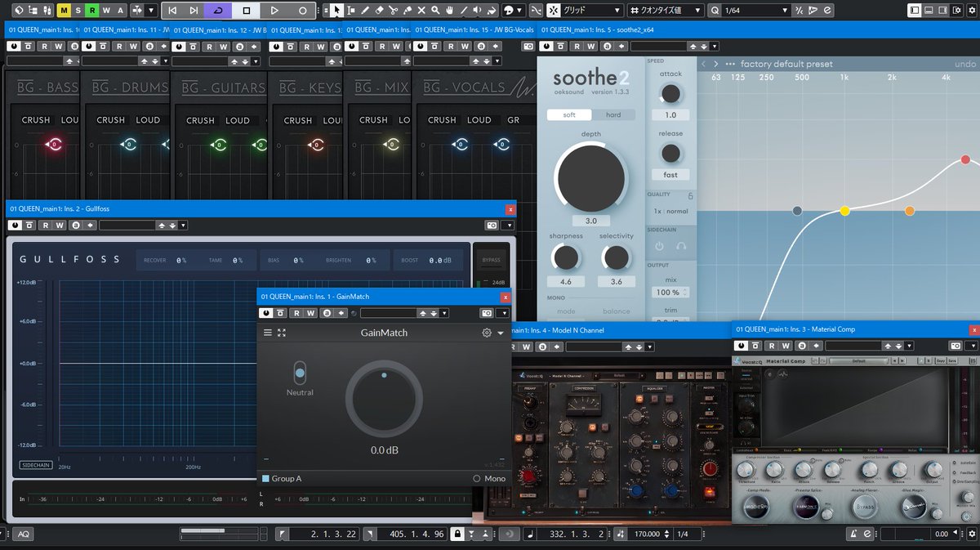The height and width of the screenshot is (550, 980).
Task: Click the yellow EQ node in soothe2
Action: tap(845, 211)
